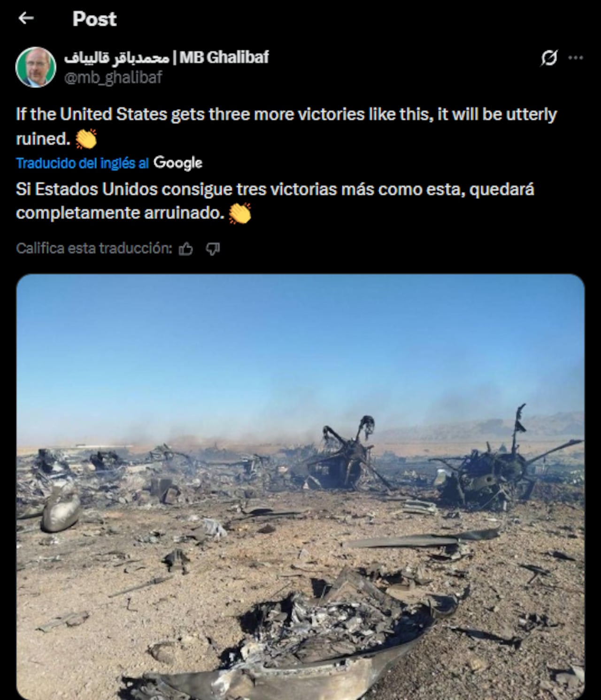Click the blue sky area of photo

tap(300, 348)
